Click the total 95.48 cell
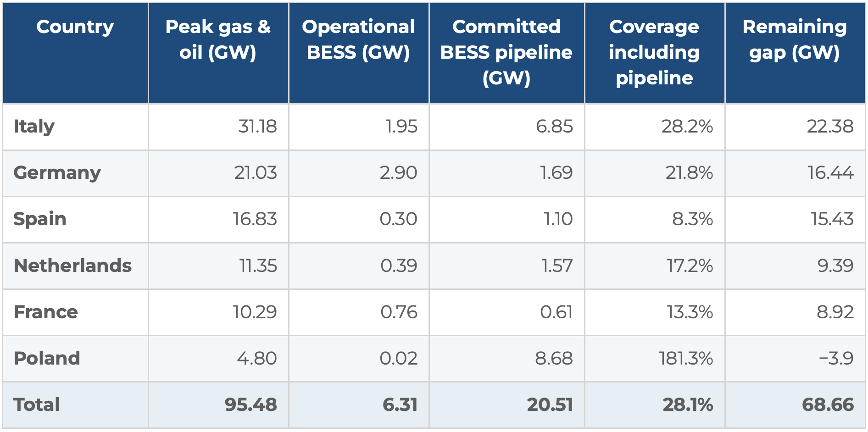Image resolution: width=868 pixels, height=432 pixels. 251,404
